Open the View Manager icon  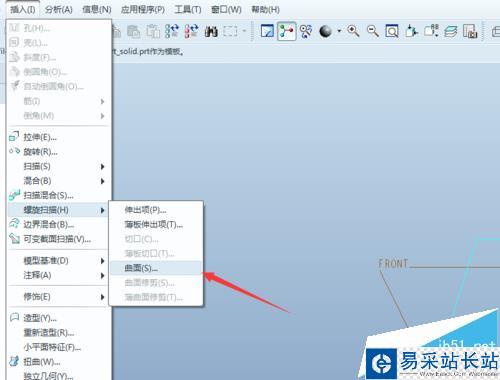tap(470, 31)
